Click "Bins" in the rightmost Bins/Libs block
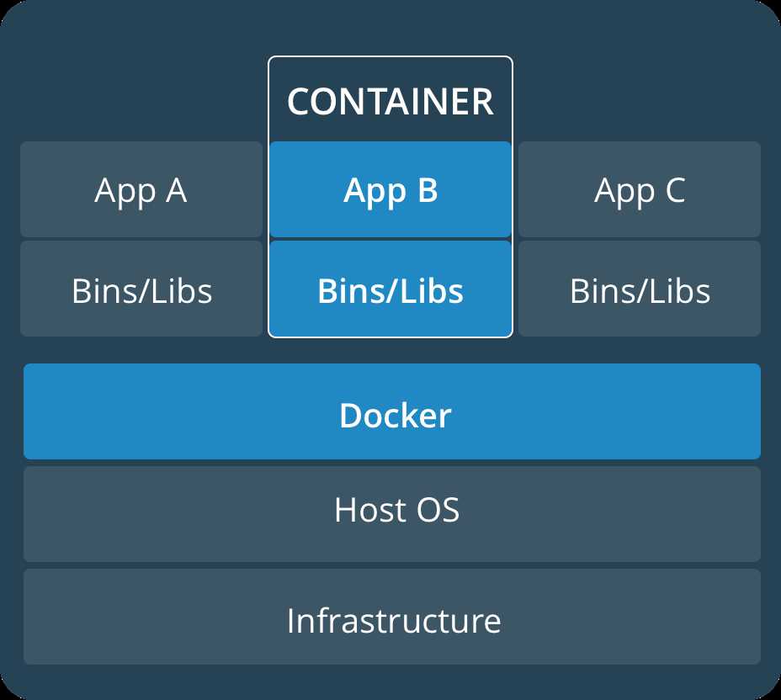 click(x=598, y=291)
